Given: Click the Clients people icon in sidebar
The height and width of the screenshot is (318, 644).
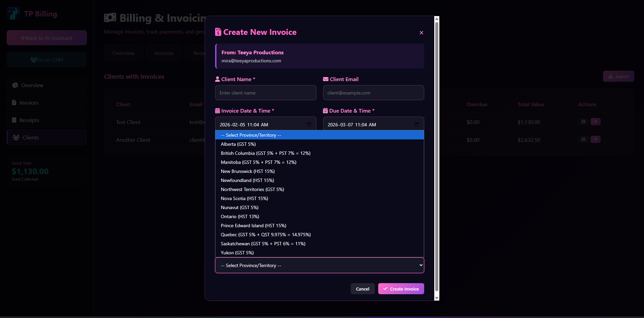Looking at the screenshot, I should point(15,137).
